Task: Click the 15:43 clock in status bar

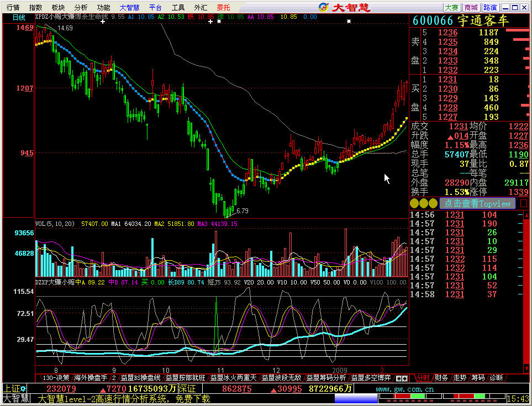Action: pos(518,398)
